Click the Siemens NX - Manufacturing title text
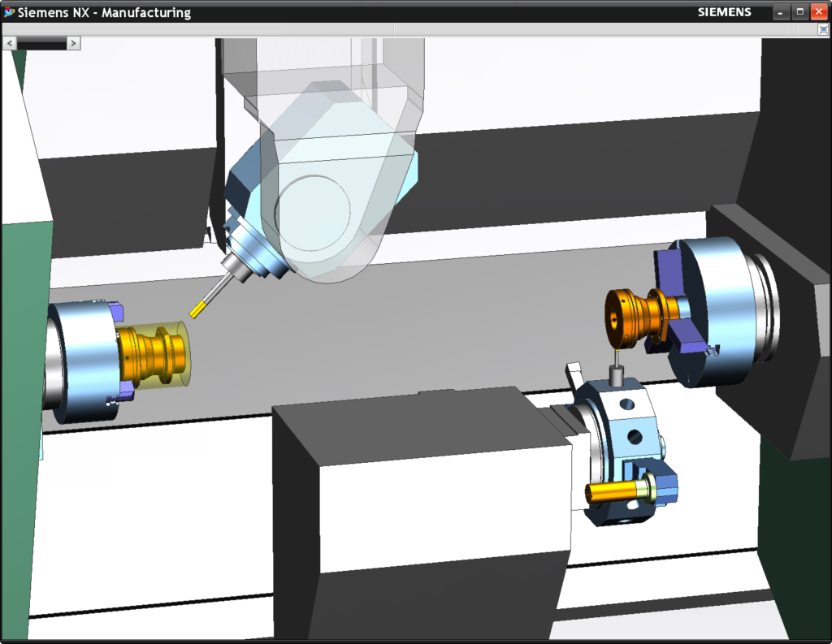Screen dimensions: 832x644 coord(106,11)
